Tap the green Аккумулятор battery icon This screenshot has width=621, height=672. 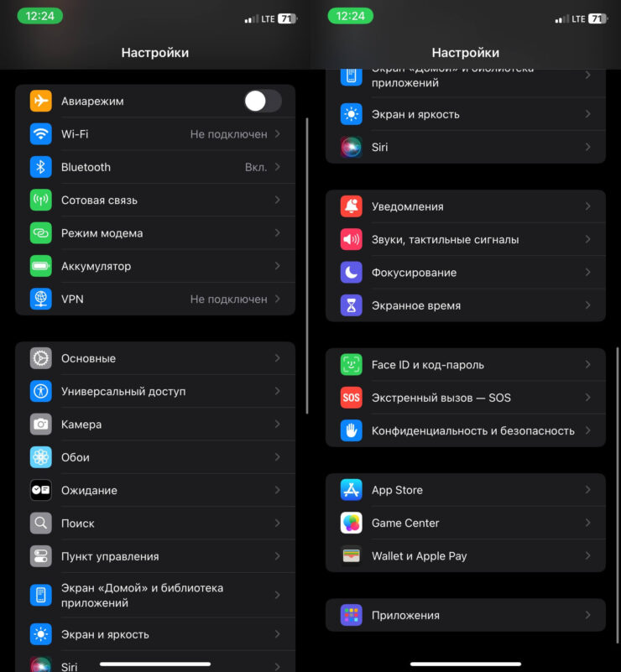click(41, 266)
